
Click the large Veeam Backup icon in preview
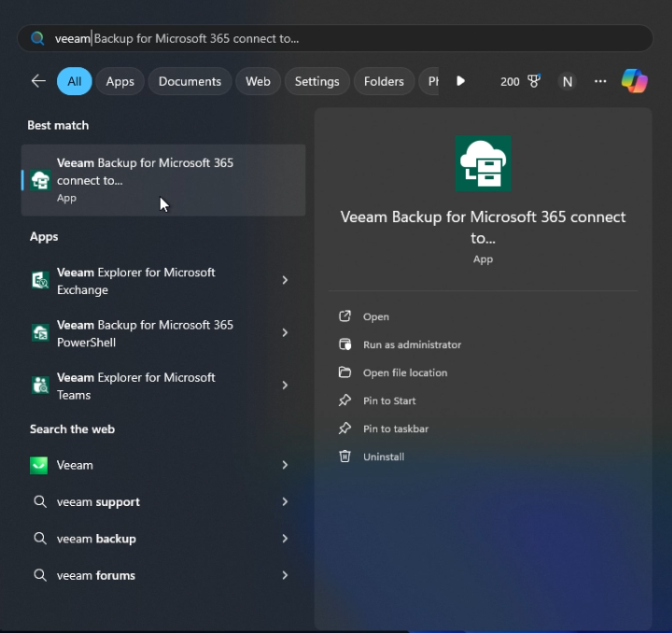point(483,163)
